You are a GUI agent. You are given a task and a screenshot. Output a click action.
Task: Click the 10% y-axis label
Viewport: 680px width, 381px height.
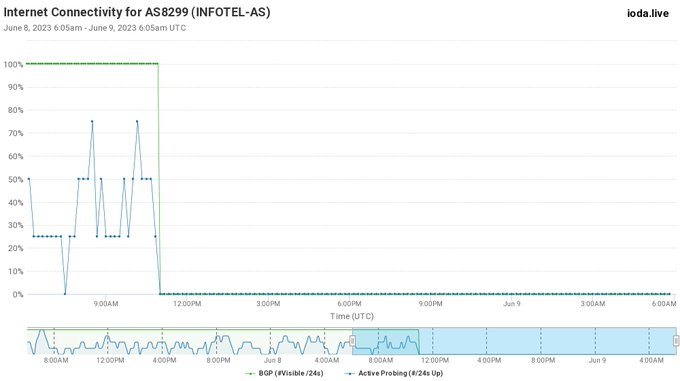click(15, 271)
